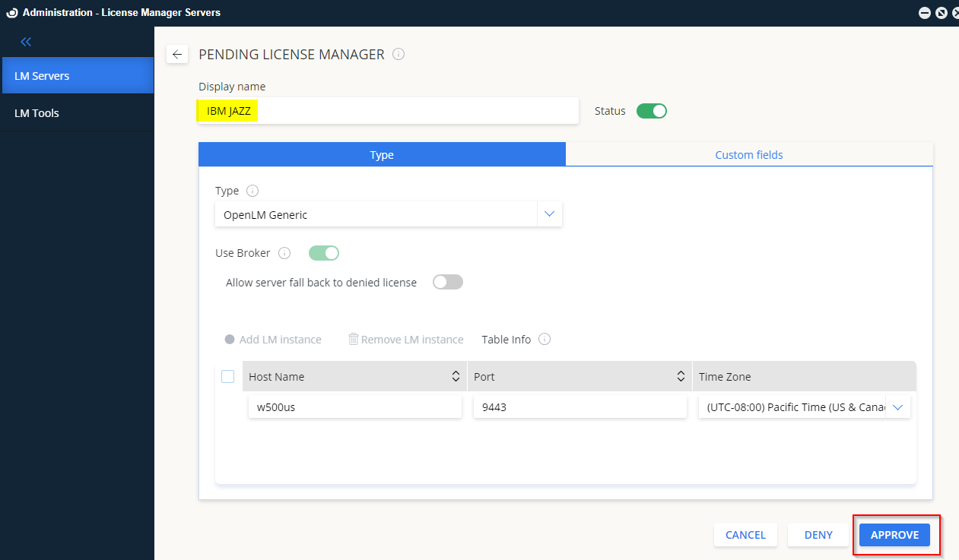Click the Add LM instance icon
959x560 pixels.
(230, 340)
